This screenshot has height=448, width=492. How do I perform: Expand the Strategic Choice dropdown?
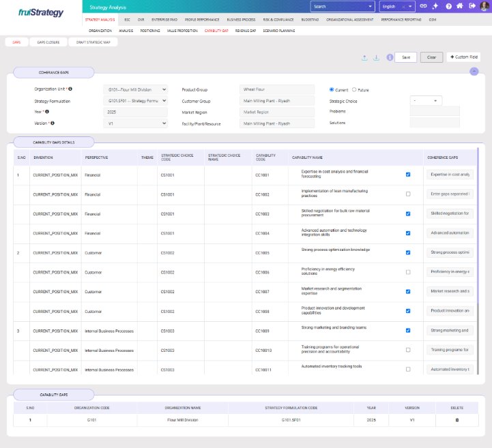[x=426, y=101]
